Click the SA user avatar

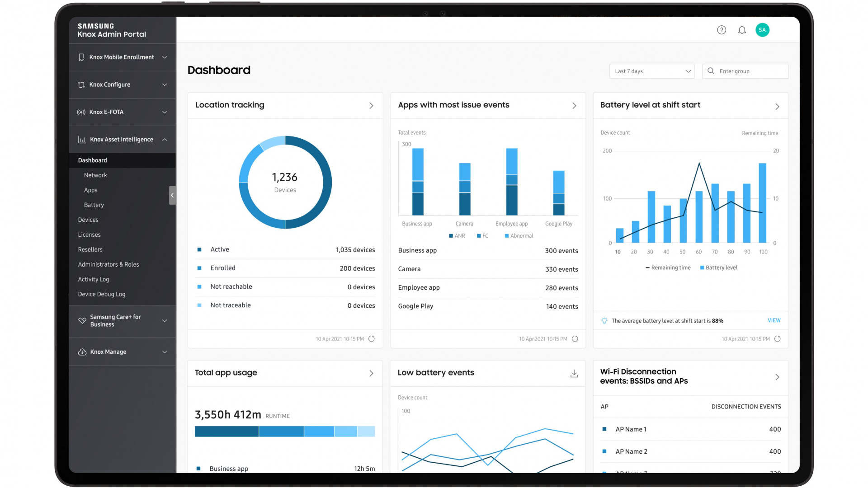[762, 30]
